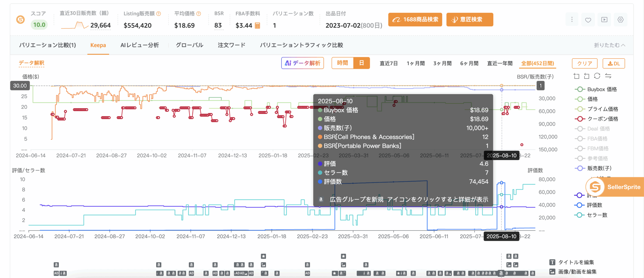Toggle the クーポン価格 legend series
Screen dimensions: 644x278
[596, 119]
